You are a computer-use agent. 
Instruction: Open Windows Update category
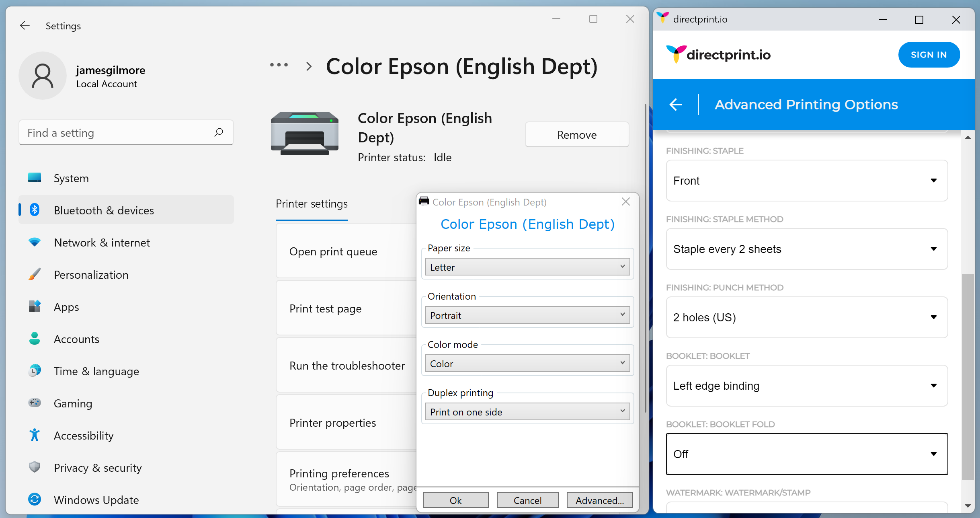(x=126, y=499)
